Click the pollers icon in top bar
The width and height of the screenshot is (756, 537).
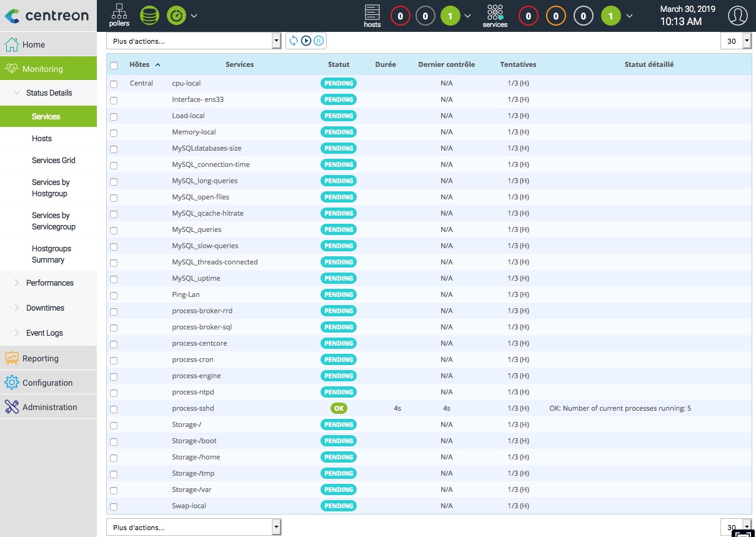[119, 15]
